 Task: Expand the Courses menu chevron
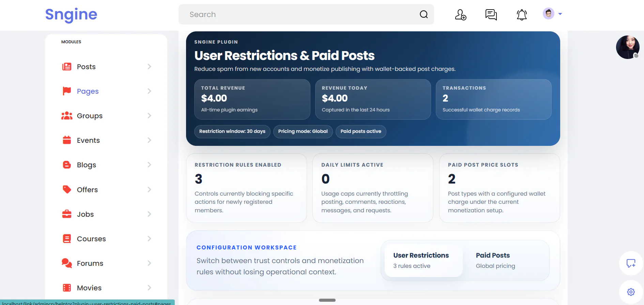click(149, 239)
